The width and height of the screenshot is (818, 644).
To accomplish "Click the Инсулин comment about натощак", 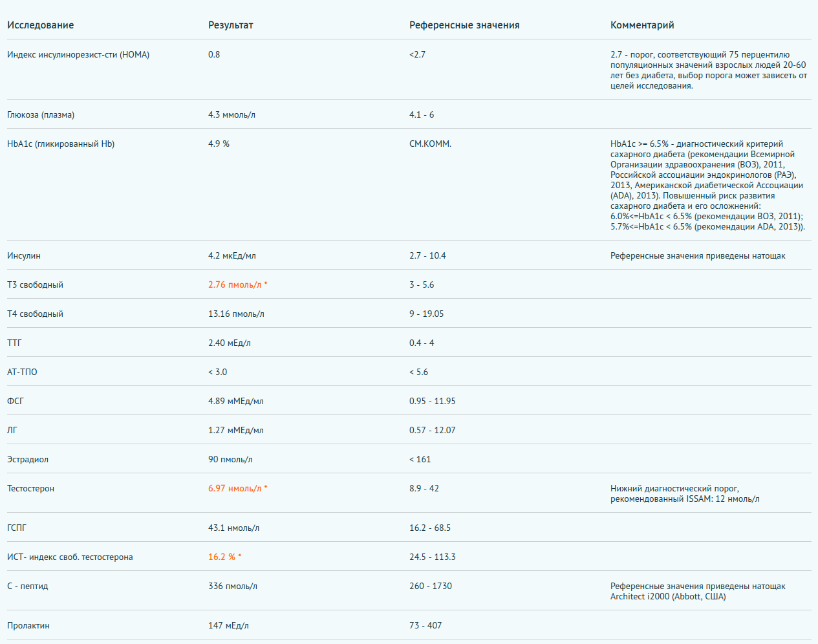I will tap(698, 256).
